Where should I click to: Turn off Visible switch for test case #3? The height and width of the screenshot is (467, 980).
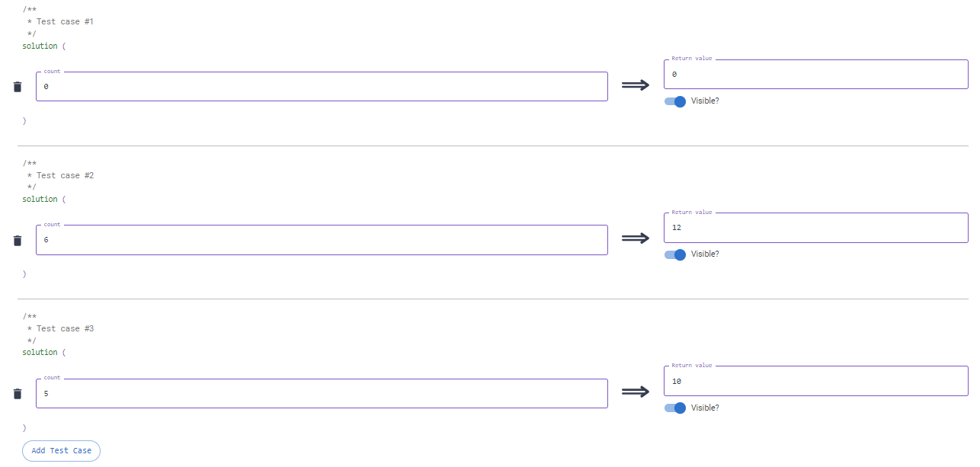675,408
